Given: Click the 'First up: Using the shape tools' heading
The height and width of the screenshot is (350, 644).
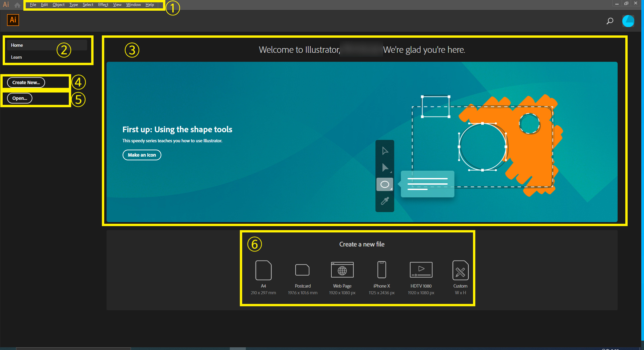Looking at the screenshot, I should point(177,129).
